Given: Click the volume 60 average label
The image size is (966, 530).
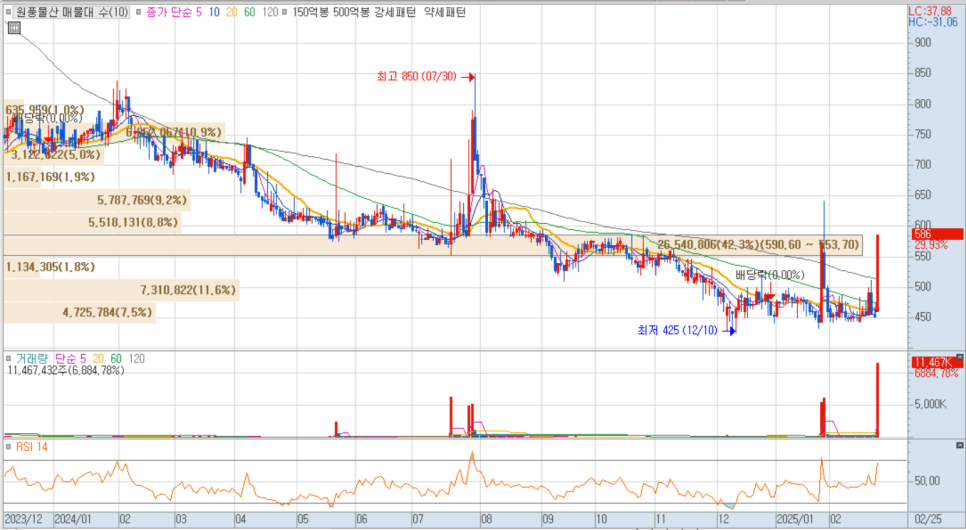Looking at the screenshot, I should [x=116, y=359].
